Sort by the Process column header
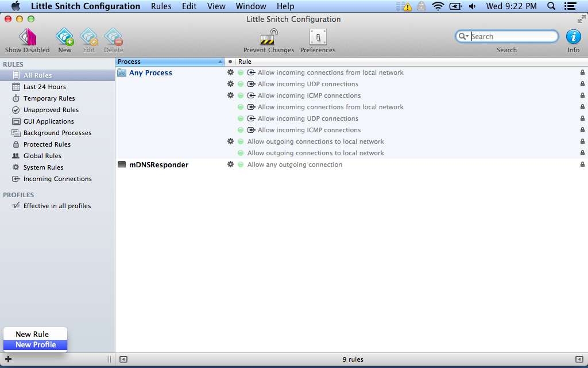Viewport: 588px width, 368px height. (170, 62)
